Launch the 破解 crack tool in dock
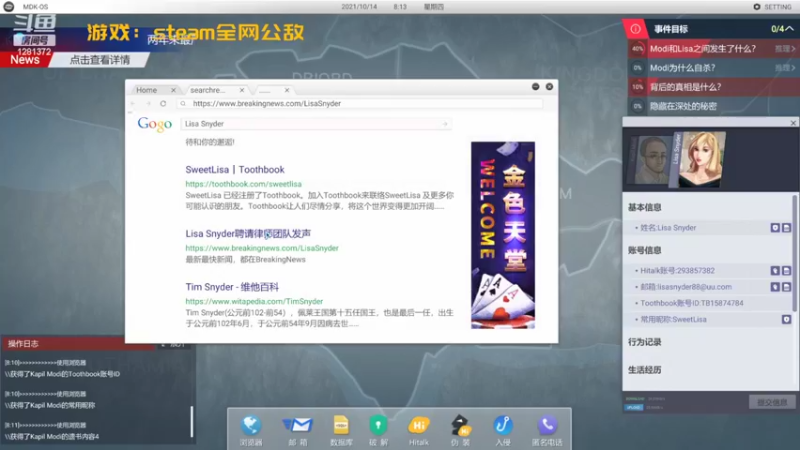800x450 pixels. click(378, 430)
